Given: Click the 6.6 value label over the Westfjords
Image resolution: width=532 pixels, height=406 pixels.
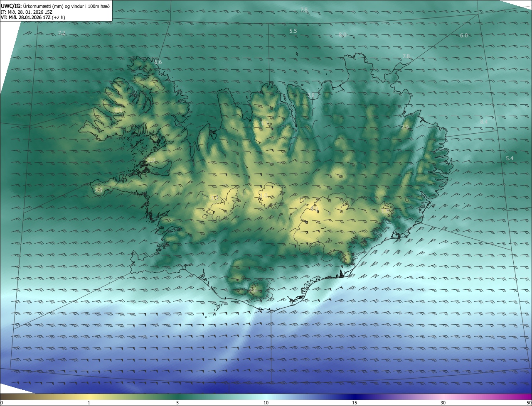Looking at the screenshot, I should point(158,62).
